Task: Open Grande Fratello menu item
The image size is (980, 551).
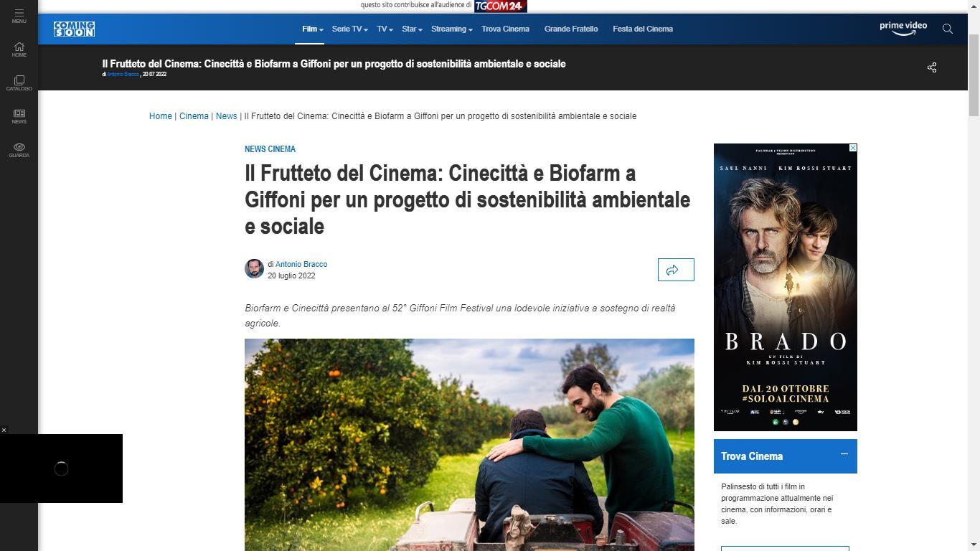Action: [571, 29]
